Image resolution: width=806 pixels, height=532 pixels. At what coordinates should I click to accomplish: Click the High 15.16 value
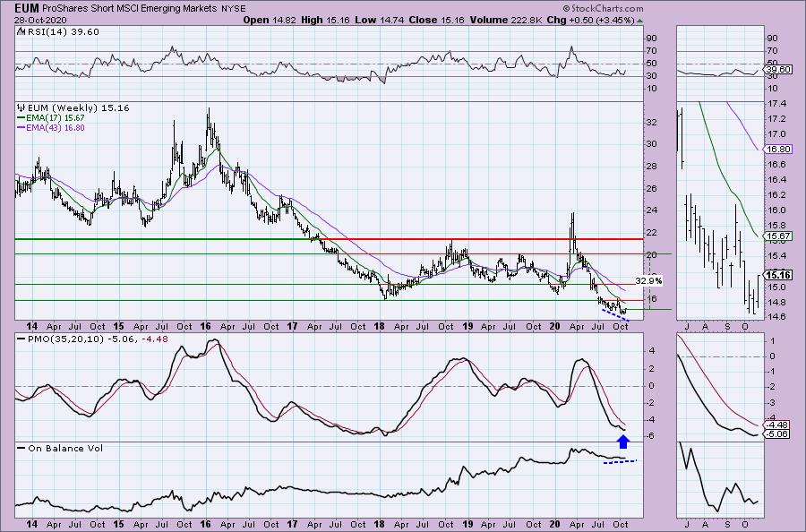[325, 20]
